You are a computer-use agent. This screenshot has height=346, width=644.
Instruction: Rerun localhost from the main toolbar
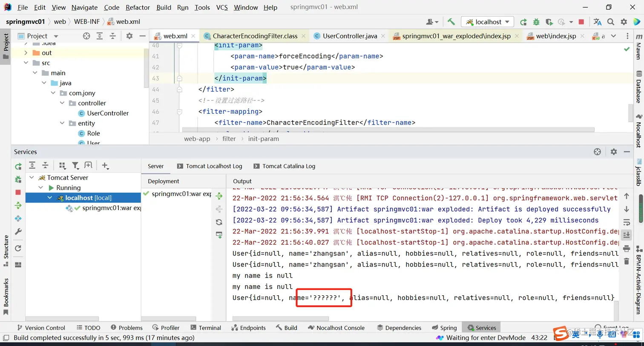pos(523,22)
